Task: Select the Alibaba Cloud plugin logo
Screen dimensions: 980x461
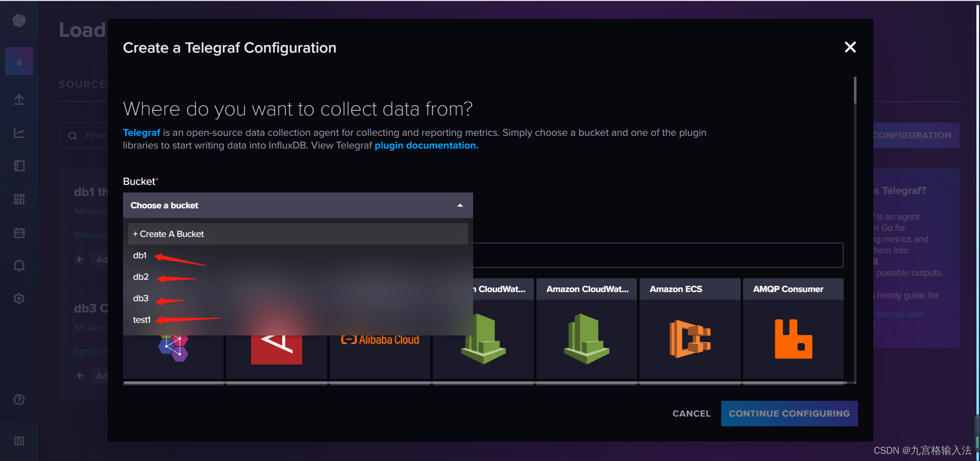Action: click(x=380, y=339)
